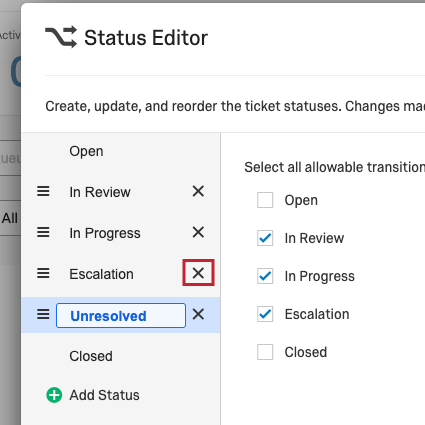This screenshot has height=425, width=425.
Task: Select the Open status in list
Action: [x=86, y=151]
